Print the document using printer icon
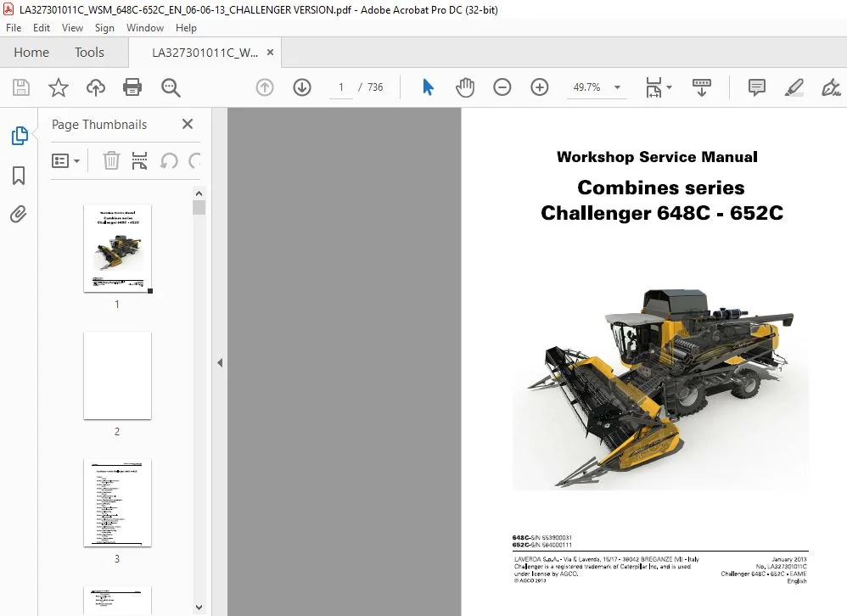This screenshot has width=847, height=616. coord(132,87)
